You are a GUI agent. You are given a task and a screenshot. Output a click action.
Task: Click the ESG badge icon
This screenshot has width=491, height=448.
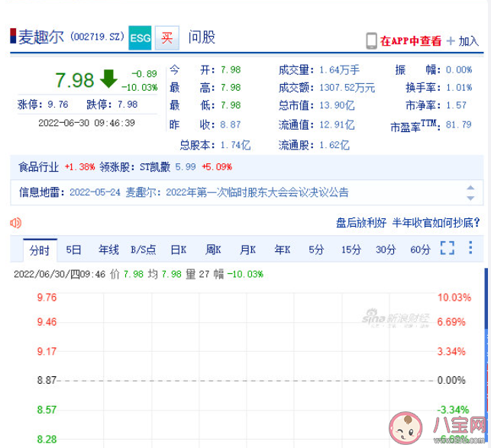coord(139,37)
